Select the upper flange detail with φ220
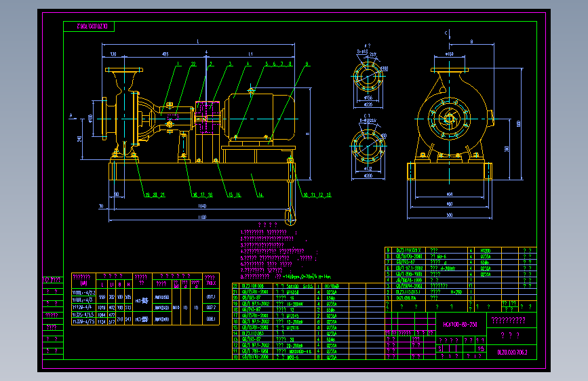 coord(368,77)
